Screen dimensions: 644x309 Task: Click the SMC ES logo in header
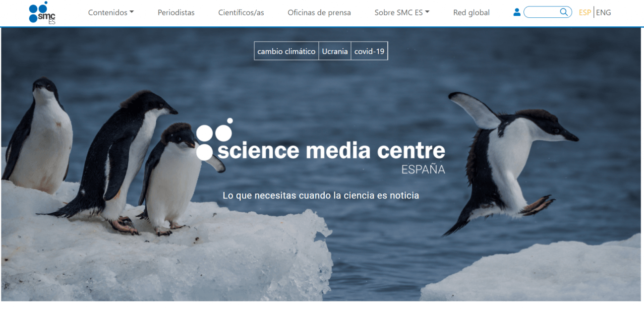[x=42, y=12]
